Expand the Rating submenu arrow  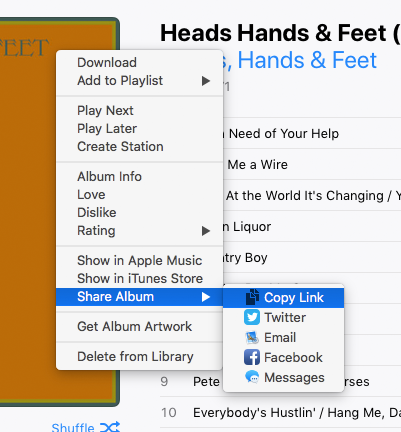[206, 231]
